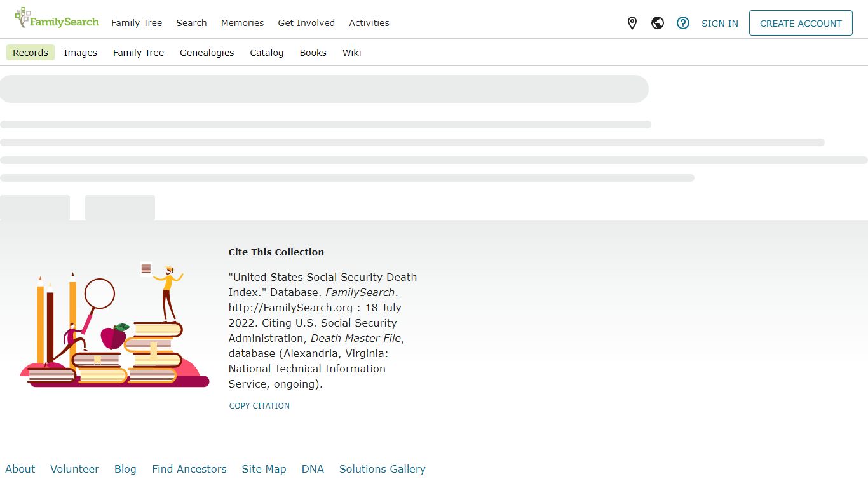Switch to the Wiki tab
Viewport: 868px width, 488px height.
[352, 53]
